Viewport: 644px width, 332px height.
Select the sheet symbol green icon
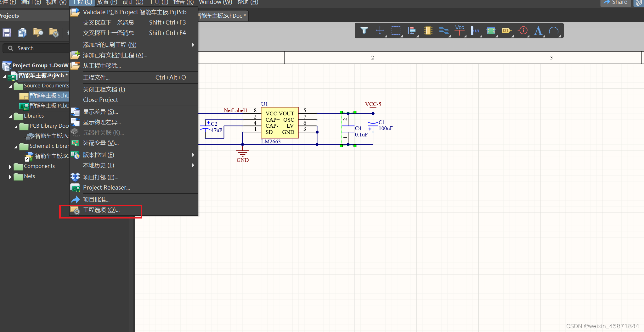click(491, 30)
